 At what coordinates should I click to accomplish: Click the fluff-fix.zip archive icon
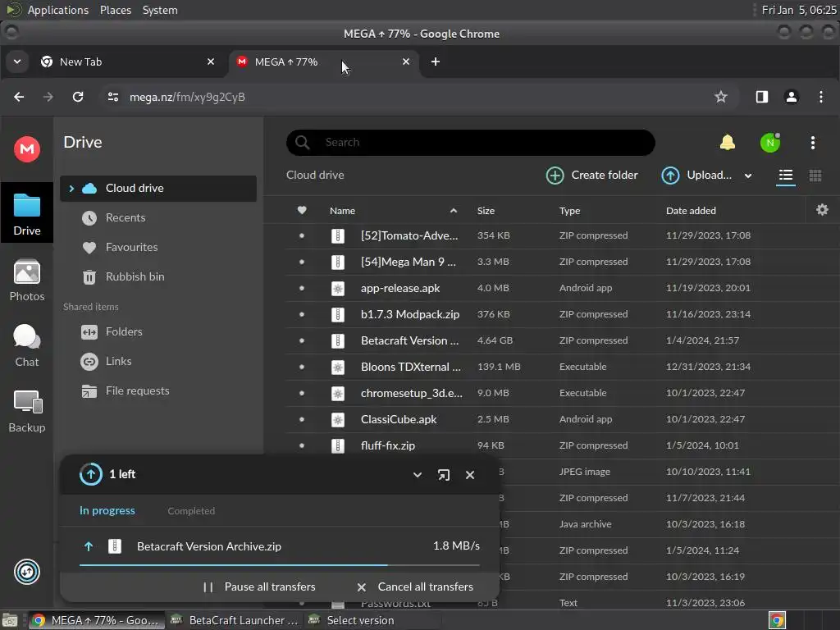pyautogui.click(x=337, y=445)
